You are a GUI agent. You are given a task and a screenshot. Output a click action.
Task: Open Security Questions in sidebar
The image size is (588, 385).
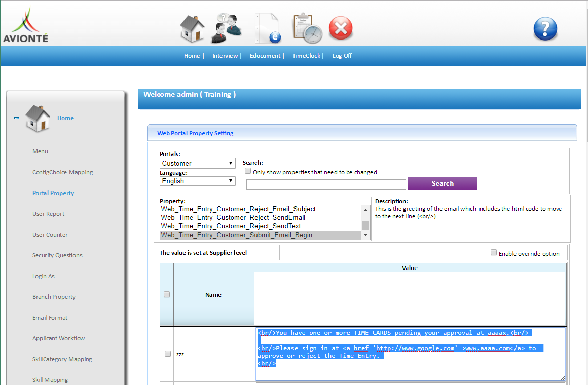click(x=57, y=255)
